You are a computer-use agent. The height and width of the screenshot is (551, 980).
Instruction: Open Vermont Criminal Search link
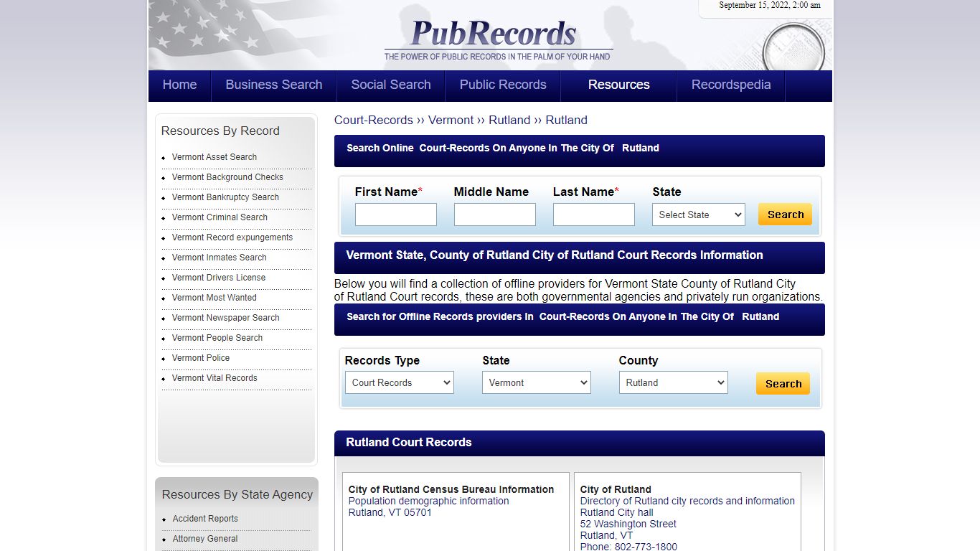pyautogui.click(x=220, y=217)
